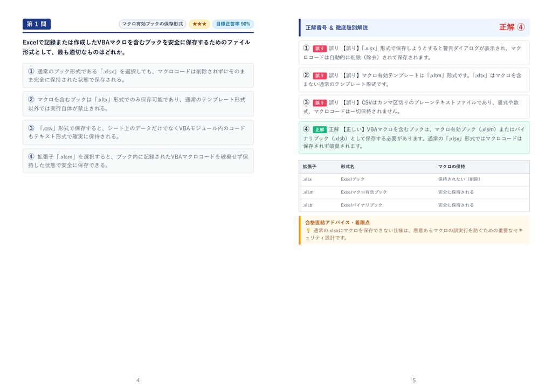Click the red 正解 ④ answer label

512,27
